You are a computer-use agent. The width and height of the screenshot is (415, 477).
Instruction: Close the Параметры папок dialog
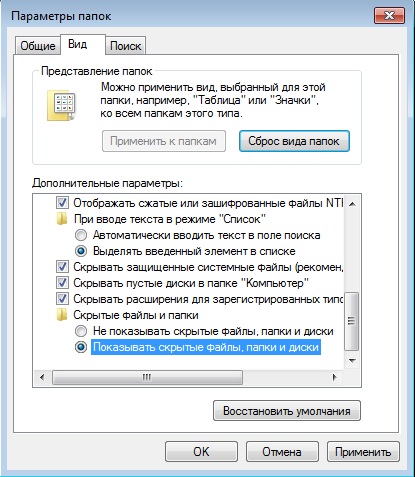pos(389,16)
